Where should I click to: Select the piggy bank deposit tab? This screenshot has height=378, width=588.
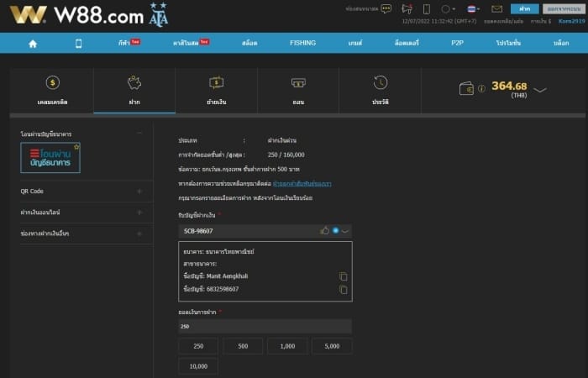pyautogui.click(x=134, y=91)
